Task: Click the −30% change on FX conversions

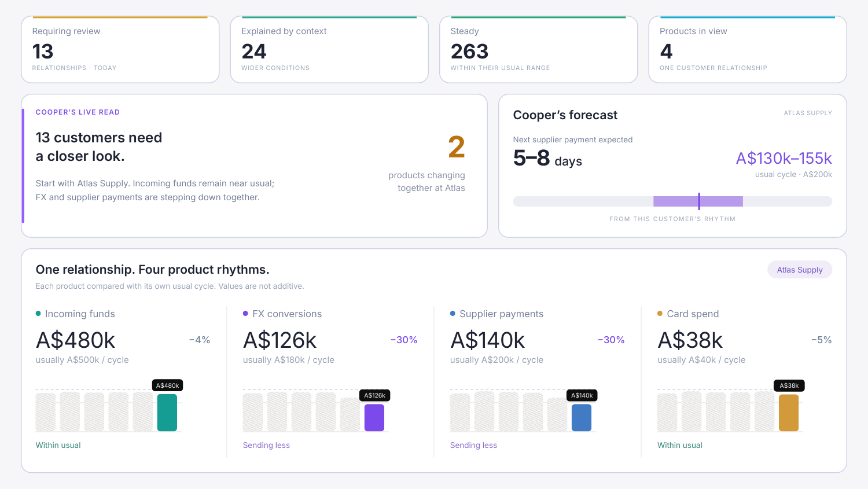Action: 404,340
